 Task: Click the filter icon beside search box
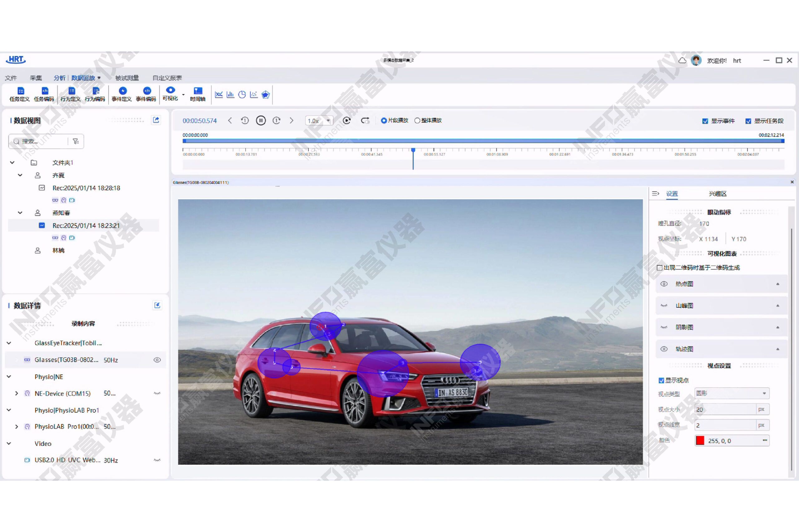pos(76,141)
